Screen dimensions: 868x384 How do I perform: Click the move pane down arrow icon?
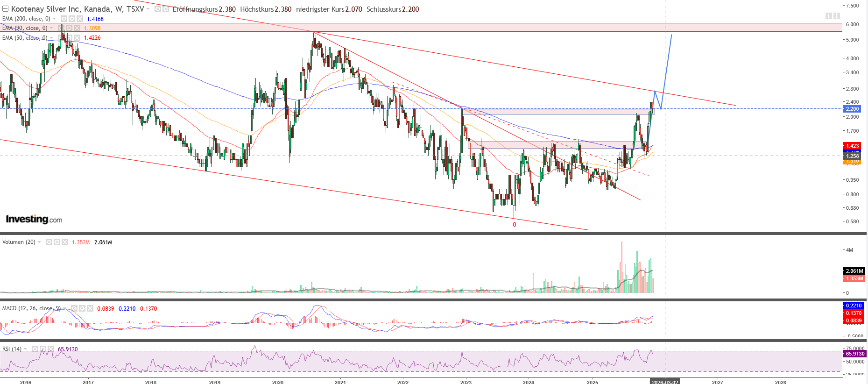(x=829, y=16)
